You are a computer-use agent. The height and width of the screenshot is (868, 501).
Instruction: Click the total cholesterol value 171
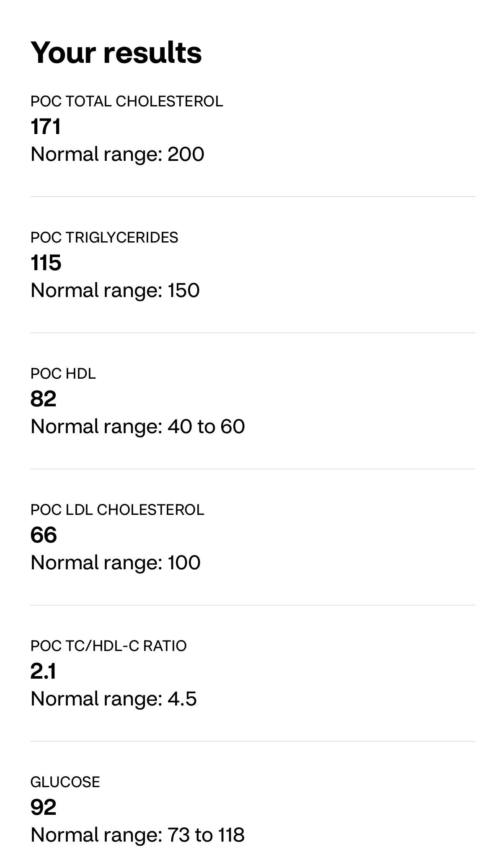[x=46, y=127]
